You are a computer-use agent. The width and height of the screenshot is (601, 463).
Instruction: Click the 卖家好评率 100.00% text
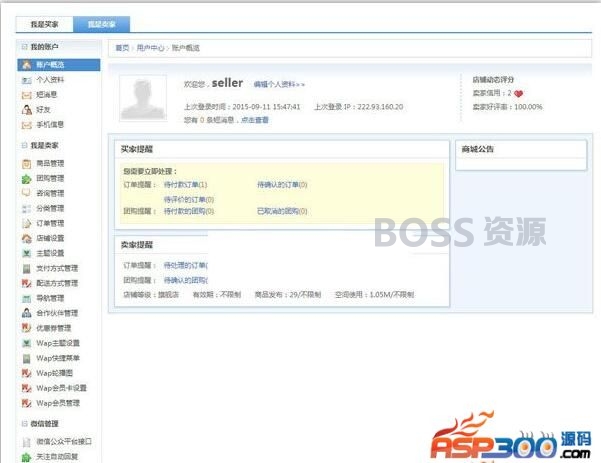point(507,107)
